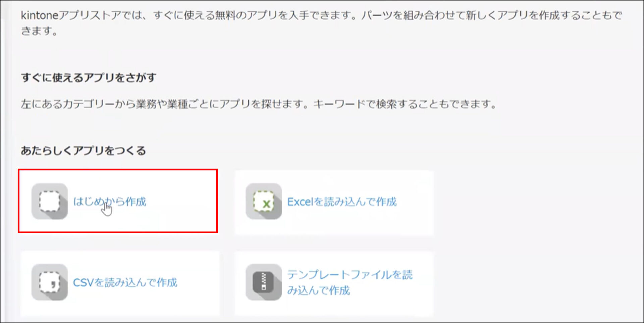Click the zip template file icon
The image size is (644, 323).
tap(264, 282)
